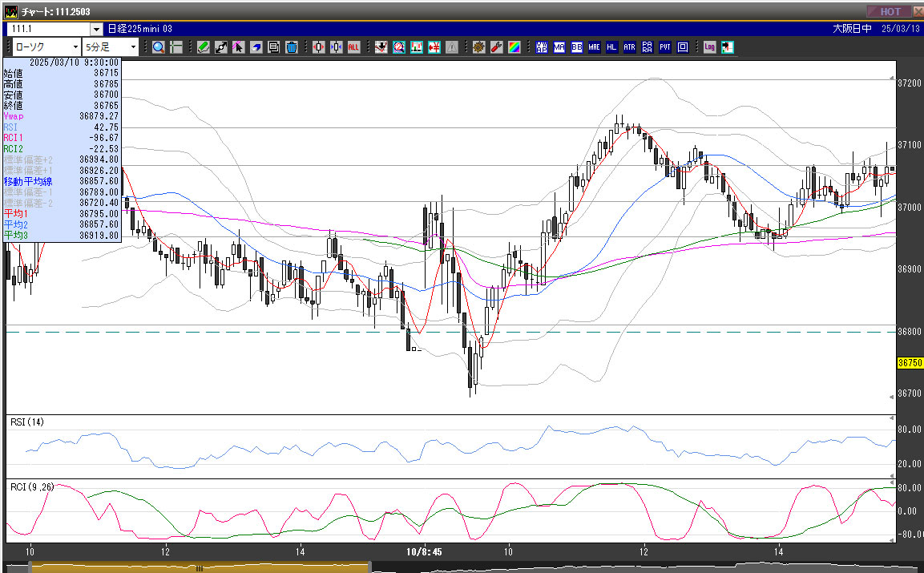
Task: Toggle the PARA parabolic indicator
Action: click(647, 47)
